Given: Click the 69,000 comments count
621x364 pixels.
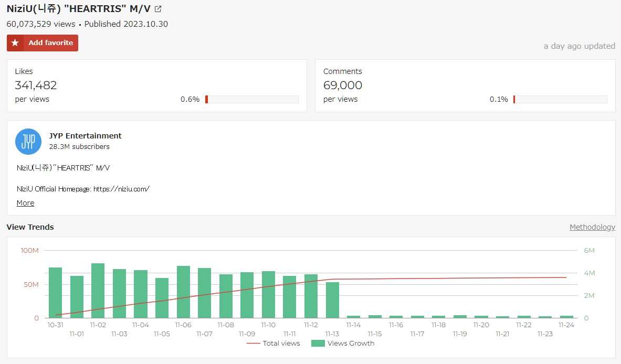Looking at the screenshot, I should coord(343,85).
